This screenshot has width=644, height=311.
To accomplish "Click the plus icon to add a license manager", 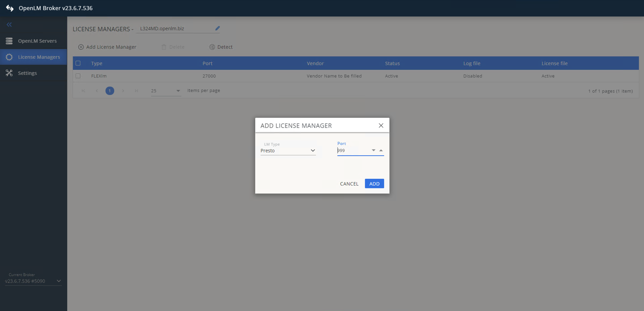I will [x=81, y=47].
